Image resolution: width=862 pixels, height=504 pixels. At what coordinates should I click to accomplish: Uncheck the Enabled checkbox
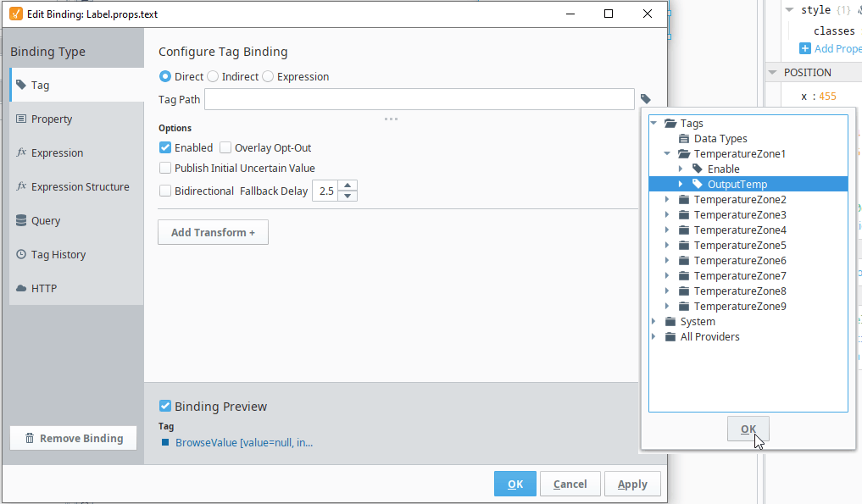[165, 147]
